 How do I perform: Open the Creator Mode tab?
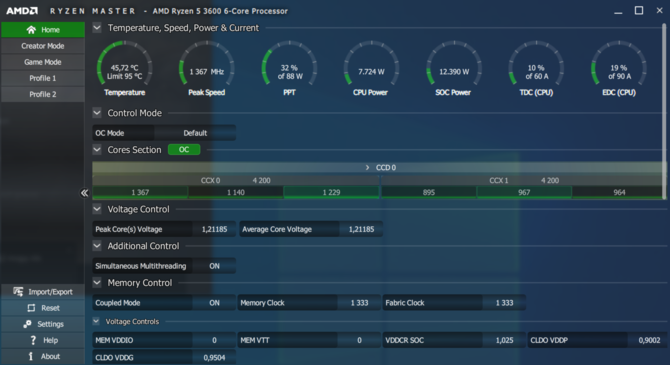43,46
